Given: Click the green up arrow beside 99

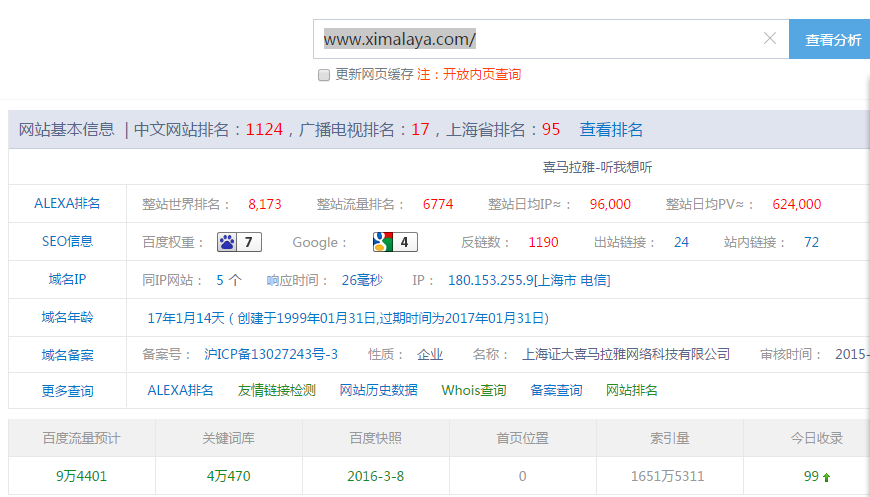Looking at the screenshot, I should (827, 477).
